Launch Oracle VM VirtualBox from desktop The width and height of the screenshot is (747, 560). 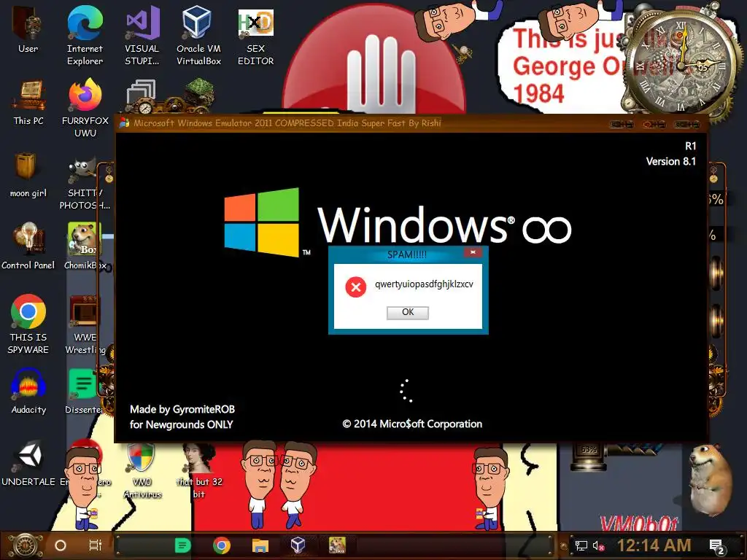click(198, 34)
